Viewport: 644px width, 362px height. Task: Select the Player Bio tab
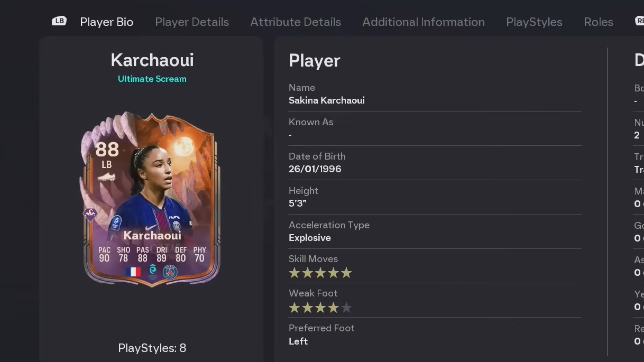coord(107,22)
